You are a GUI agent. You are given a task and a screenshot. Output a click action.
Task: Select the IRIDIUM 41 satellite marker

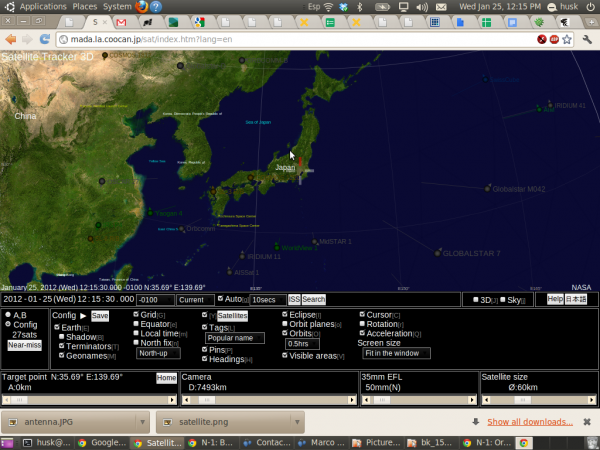[x=550, y=105]
